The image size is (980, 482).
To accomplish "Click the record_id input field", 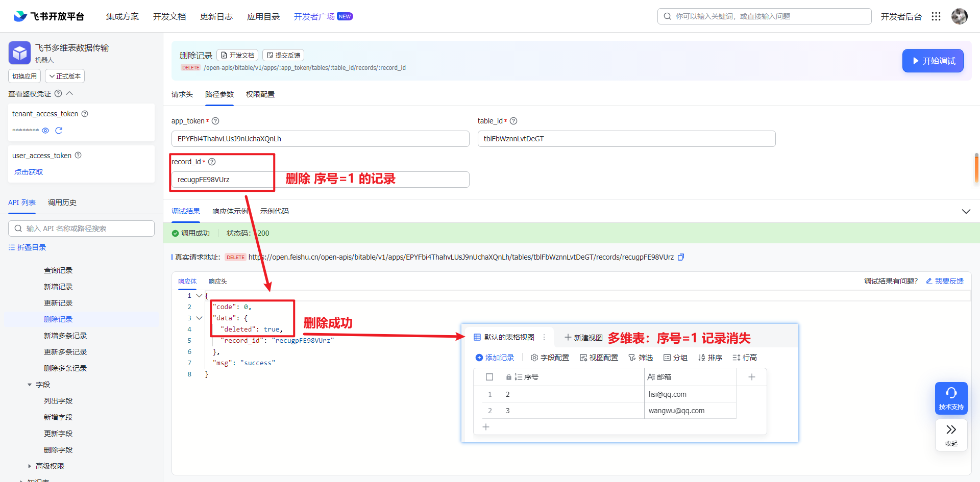I will [x=320, y=180].
